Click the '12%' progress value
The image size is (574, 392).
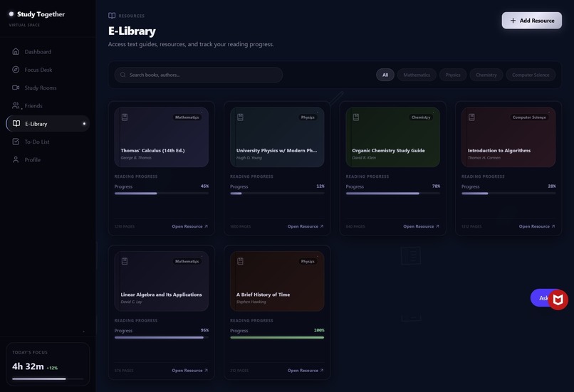pyautogui.click(x=320, y=186)
